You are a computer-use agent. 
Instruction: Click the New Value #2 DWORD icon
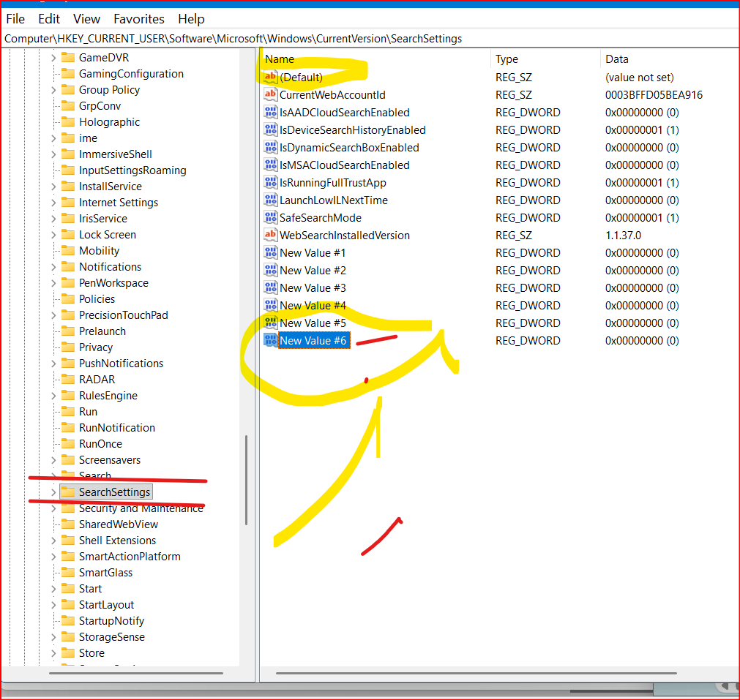(270, 270)
